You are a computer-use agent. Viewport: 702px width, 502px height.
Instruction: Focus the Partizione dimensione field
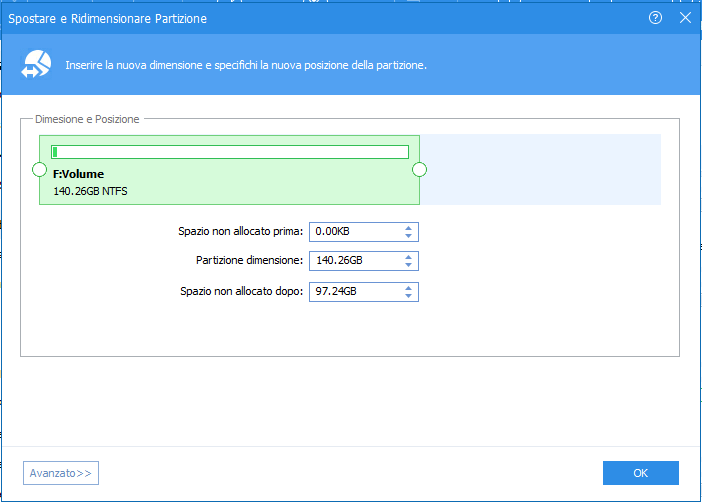[x=355, y=261]
